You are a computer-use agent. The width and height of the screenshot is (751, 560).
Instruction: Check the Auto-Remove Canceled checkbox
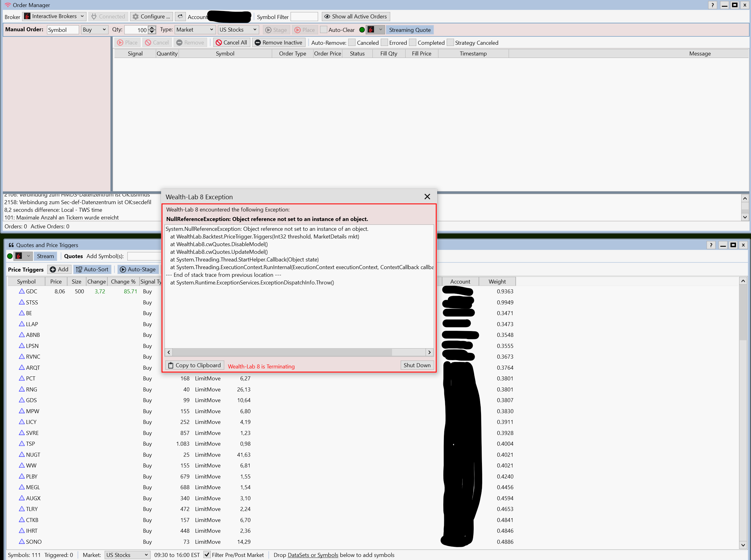[352, 42]
